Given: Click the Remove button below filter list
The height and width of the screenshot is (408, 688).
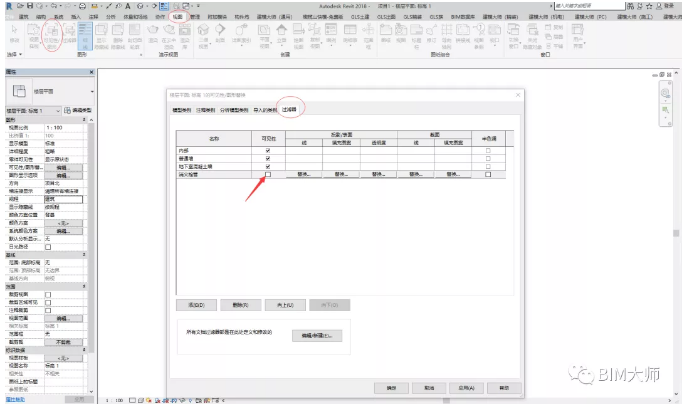Looking at the screenshot, I should (x=240, y=305).
